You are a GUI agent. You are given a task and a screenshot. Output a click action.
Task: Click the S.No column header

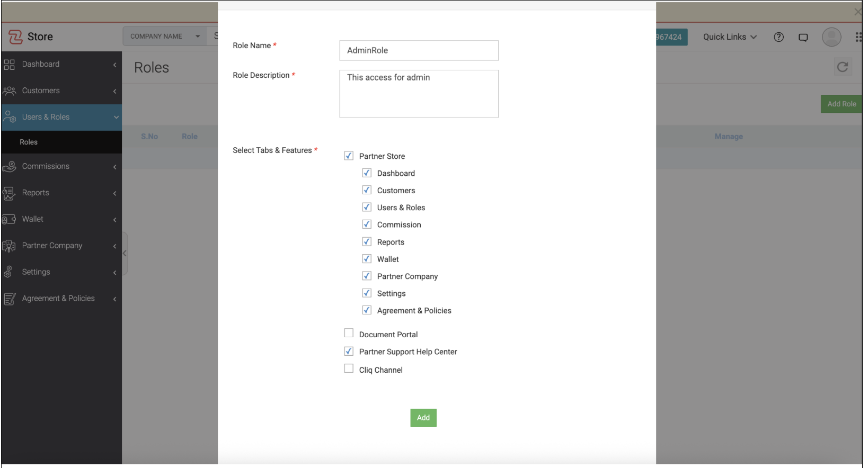149,137
